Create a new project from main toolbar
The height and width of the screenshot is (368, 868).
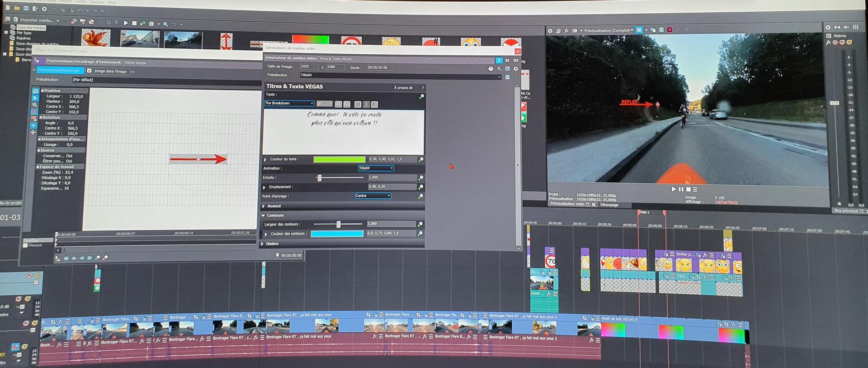[x=8, y=8]
